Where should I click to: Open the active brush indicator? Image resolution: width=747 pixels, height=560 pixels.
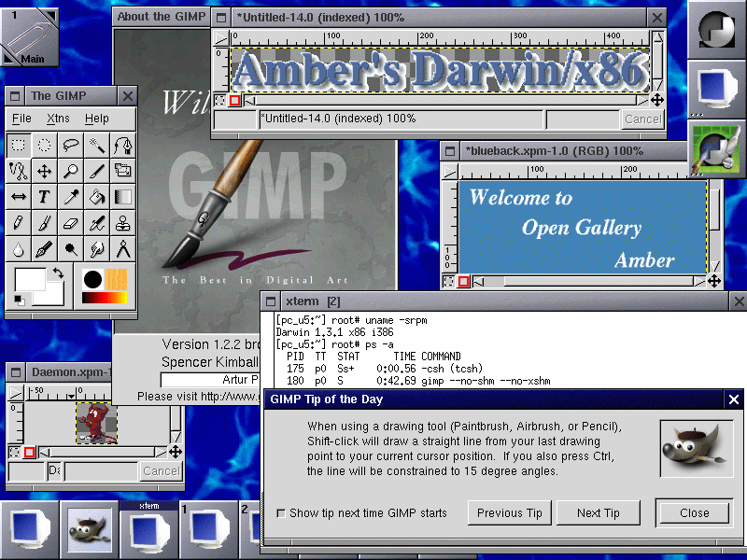[92, 279]
